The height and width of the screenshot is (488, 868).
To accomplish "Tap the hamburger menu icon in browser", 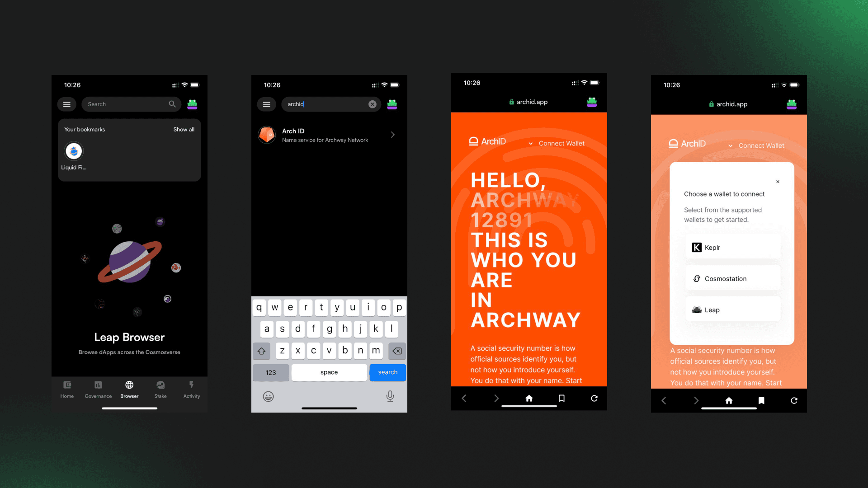I will pos(68,103).
